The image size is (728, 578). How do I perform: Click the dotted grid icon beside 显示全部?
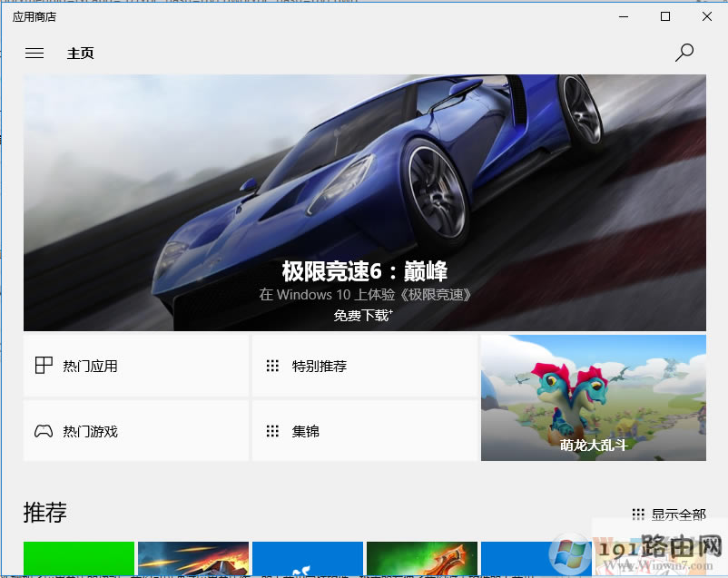(x=638, y=514)
